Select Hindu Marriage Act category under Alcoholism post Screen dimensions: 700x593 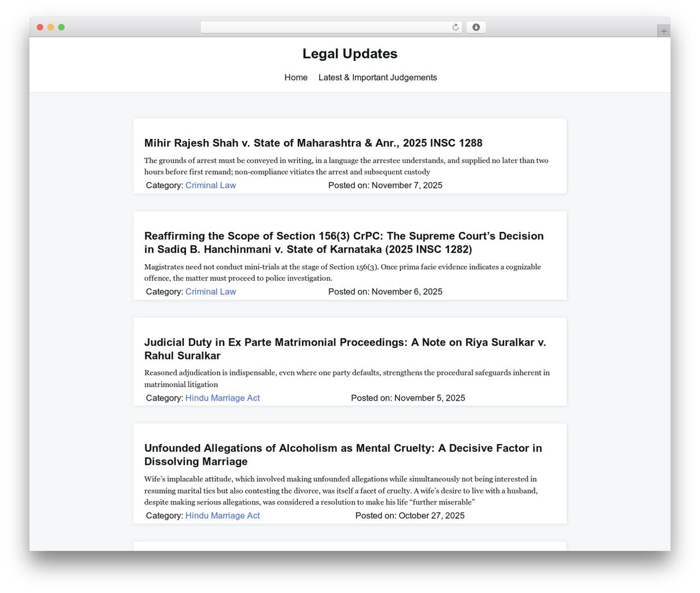pos(223,515)
